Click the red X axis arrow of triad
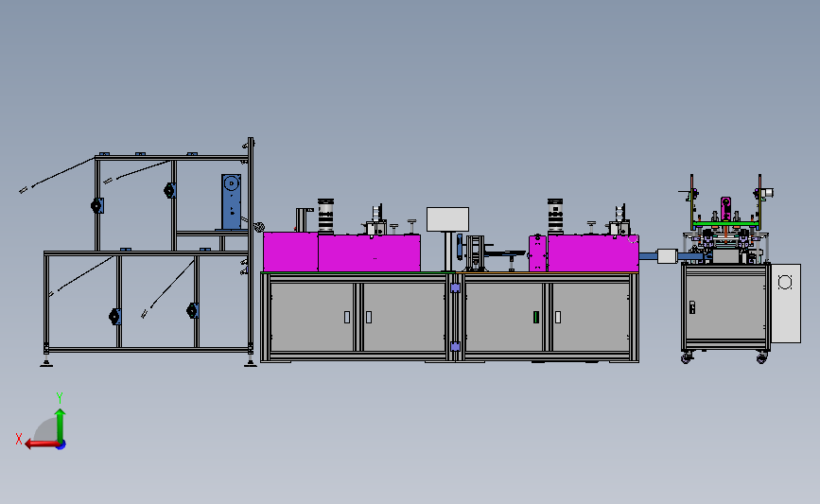The height and width of the screenshot is (504, 820). click(x=41, y=443)
